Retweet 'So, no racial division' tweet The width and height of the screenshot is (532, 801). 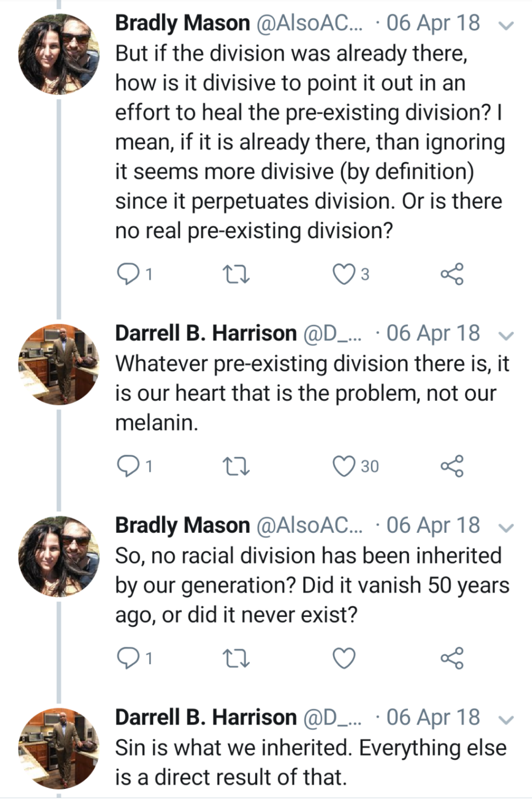tap(236, 658)
